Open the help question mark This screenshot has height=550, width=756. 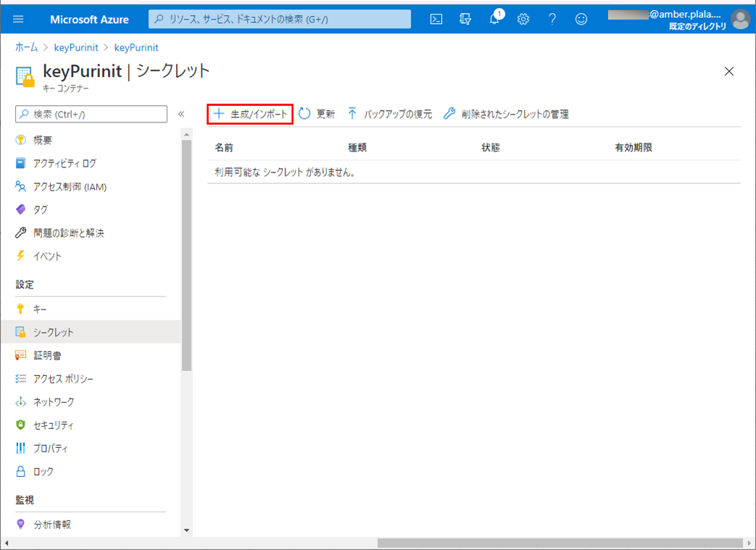[x=552, y=20]
